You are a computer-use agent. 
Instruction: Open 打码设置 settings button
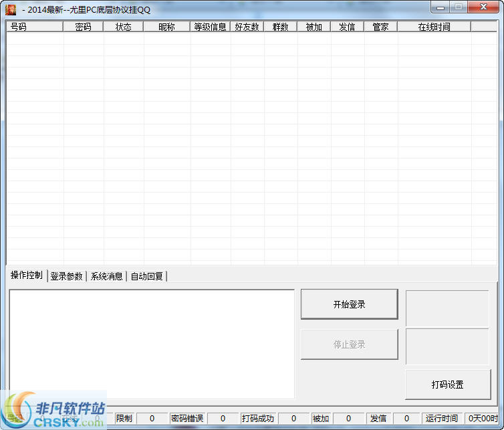tap(448, 385)
